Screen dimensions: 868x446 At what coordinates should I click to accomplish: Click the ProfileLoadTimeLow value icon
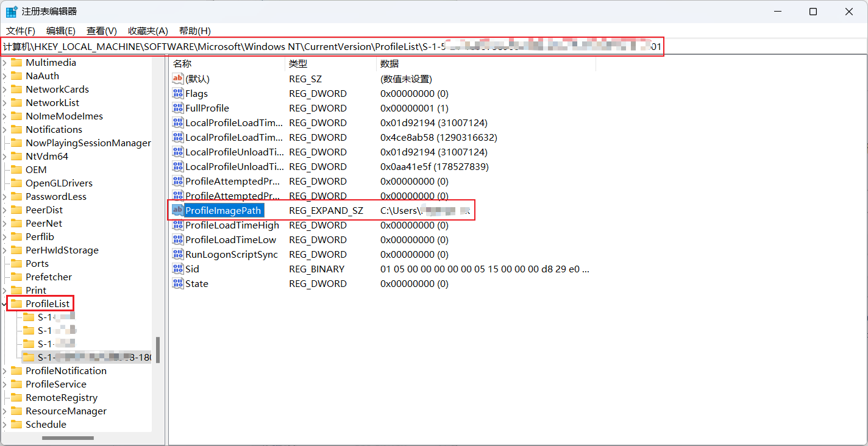178,239
